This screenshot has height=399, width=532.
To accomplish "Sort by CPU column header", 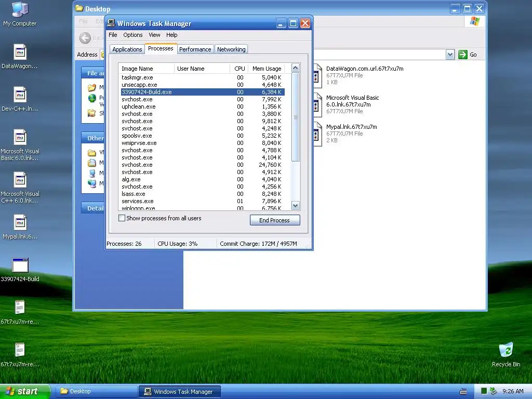I will 239,69.
